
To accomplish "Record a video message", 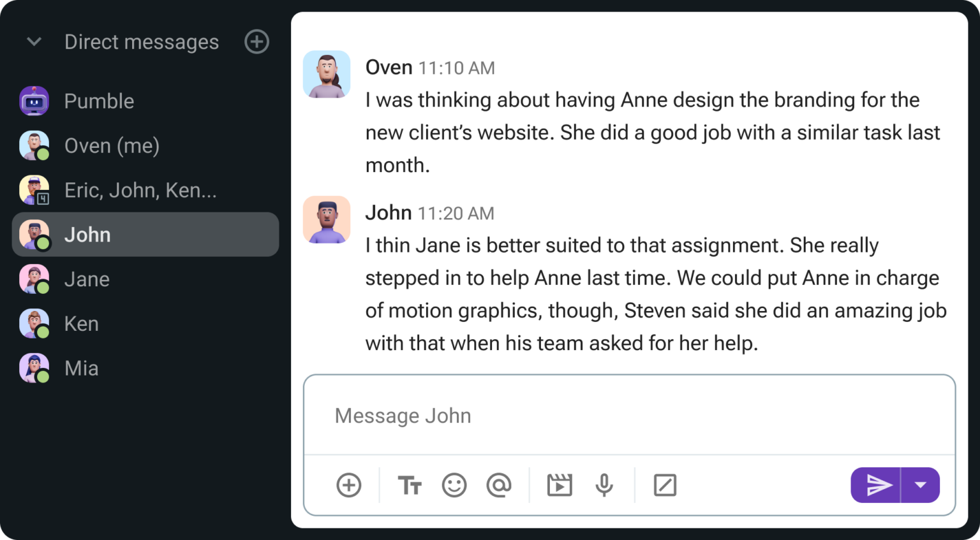I will (559, 485).
